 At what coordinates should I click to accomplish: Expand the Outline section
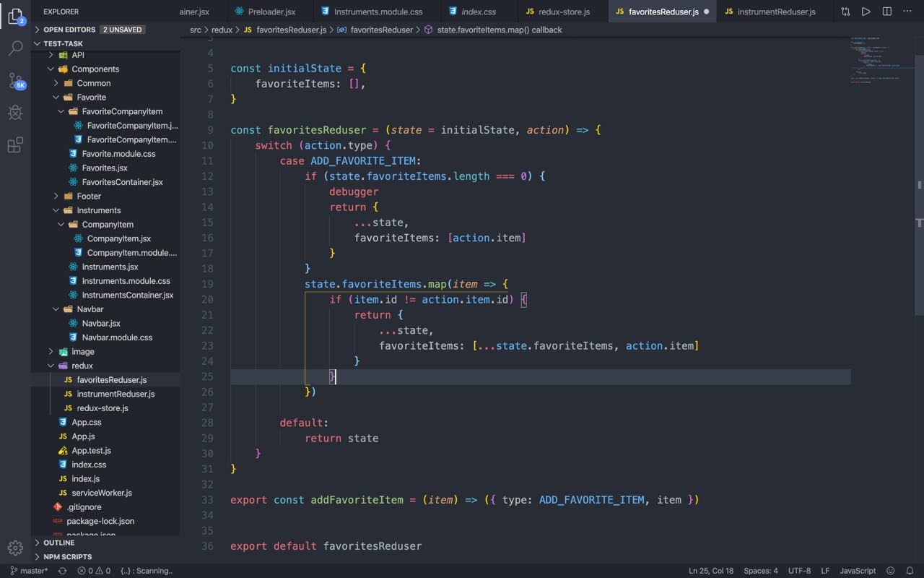[x=58, y=543]
